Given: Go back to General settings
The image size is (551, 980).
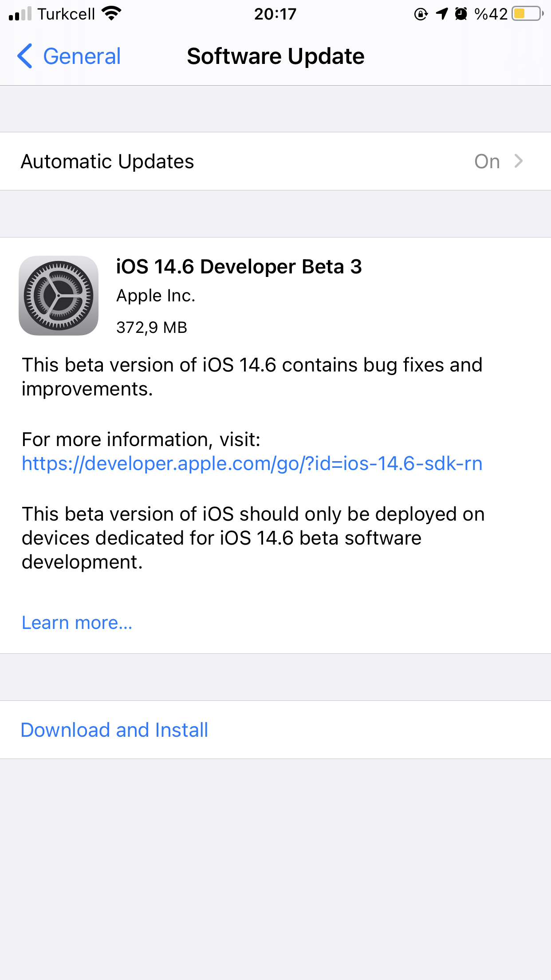Looking at the screenshot, I should pos(69,56).
